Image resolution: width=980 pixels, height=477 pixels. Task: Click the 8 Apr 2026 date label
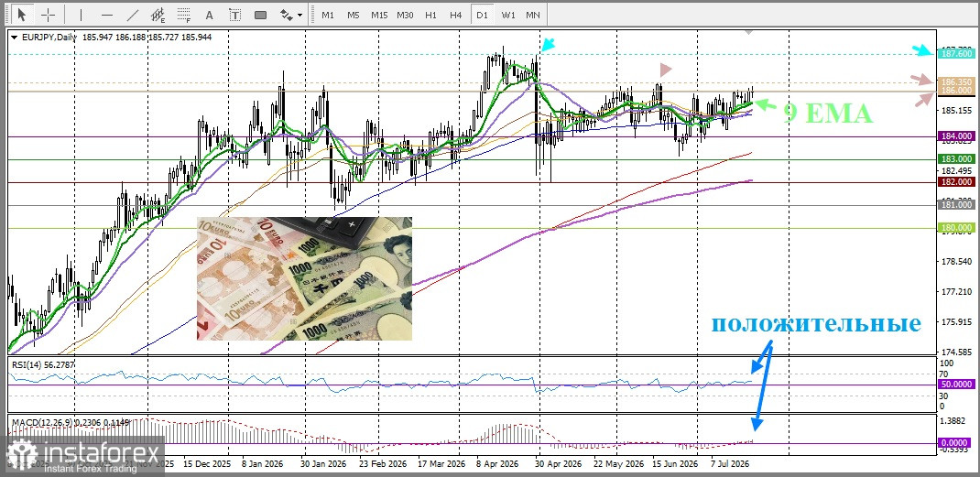[497, 465]
